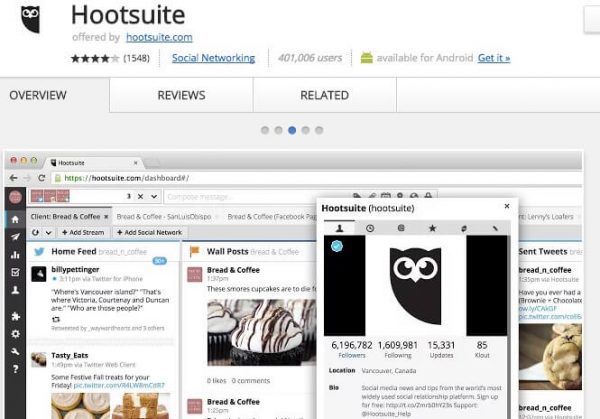Screen dimensions: 600x419
Task: Click the Hootsuite owl logo at top
Action: click(x=30, y=20)
